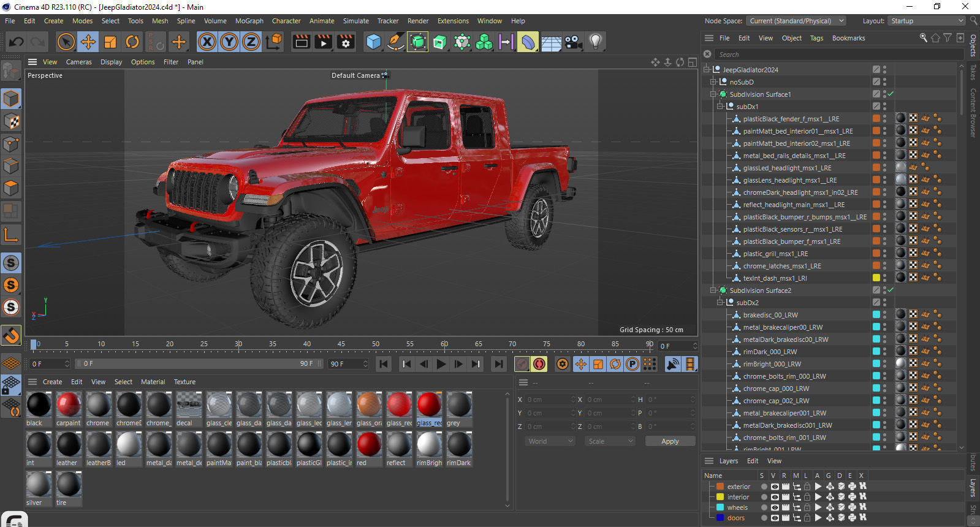980x527 pixels.
Task: Toggle coordinate system icon
Action: point(275,42)
